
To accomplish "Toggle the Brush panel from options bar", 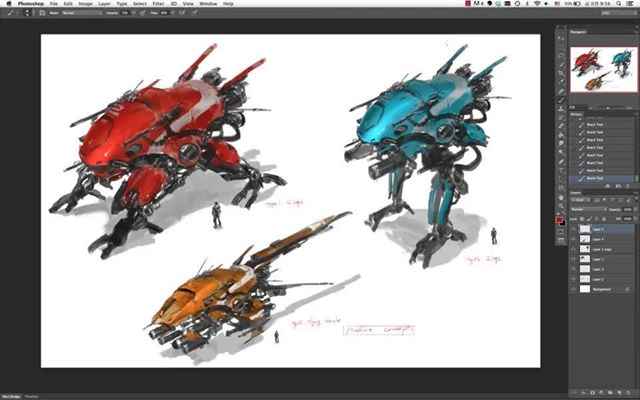I will tap(42, 13).
